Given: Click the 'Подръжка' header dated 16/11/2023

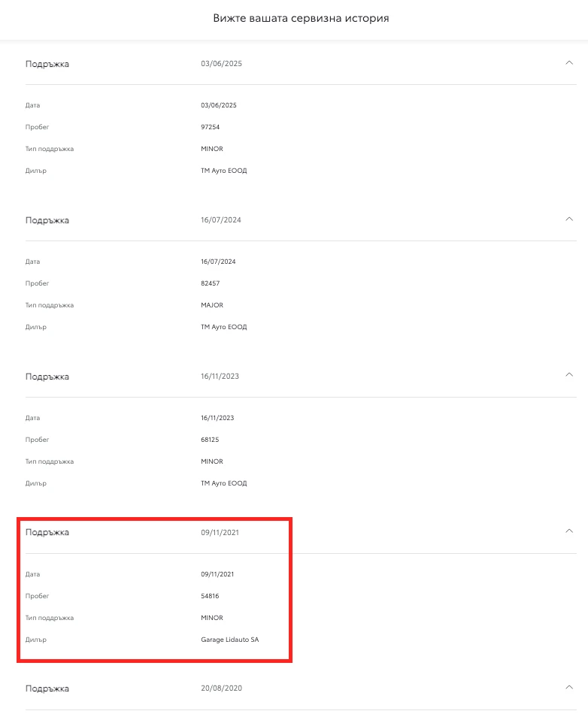Looking at the screenshot, I should 47,376.
